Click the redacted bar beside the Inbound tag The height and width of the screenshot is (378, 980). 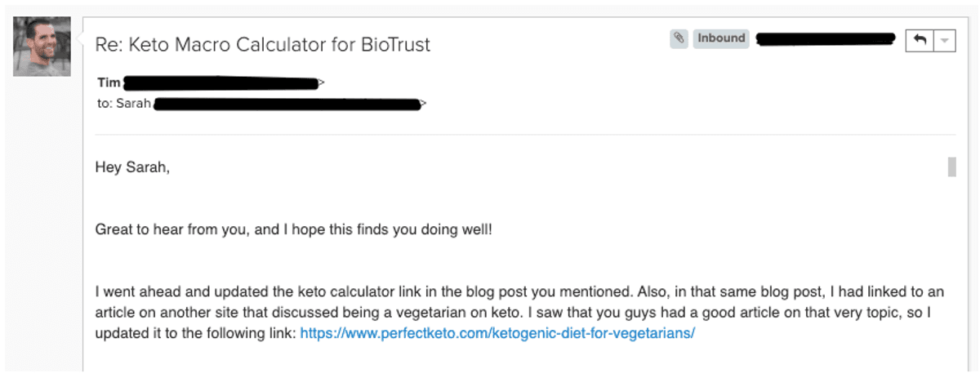click(x=826, y=38)
